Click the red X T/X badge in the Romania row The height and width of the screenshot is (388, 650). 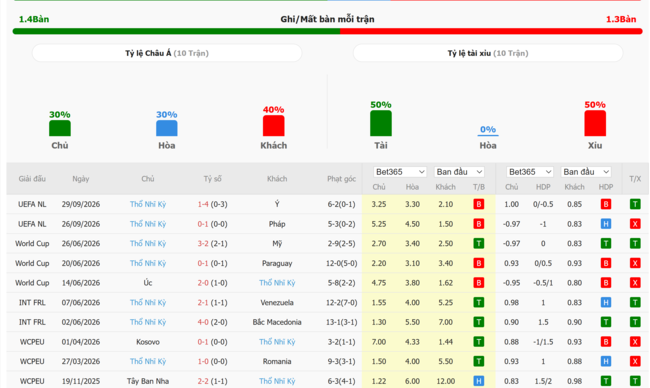pos(635,361)
